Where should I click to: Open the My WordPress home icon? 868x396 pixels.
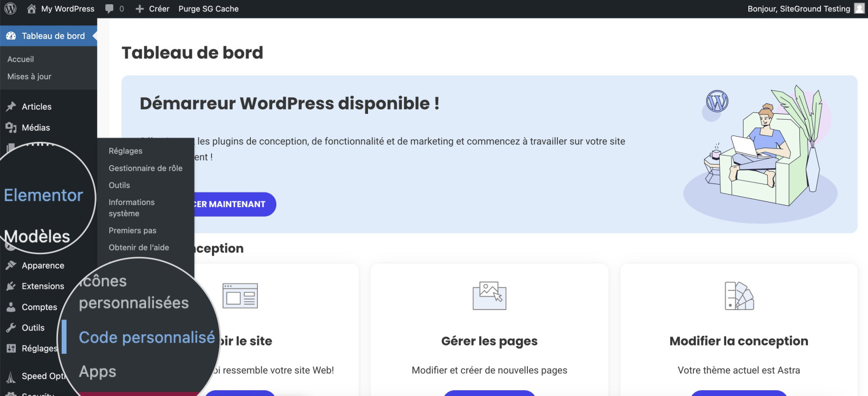tap(32, 8)
